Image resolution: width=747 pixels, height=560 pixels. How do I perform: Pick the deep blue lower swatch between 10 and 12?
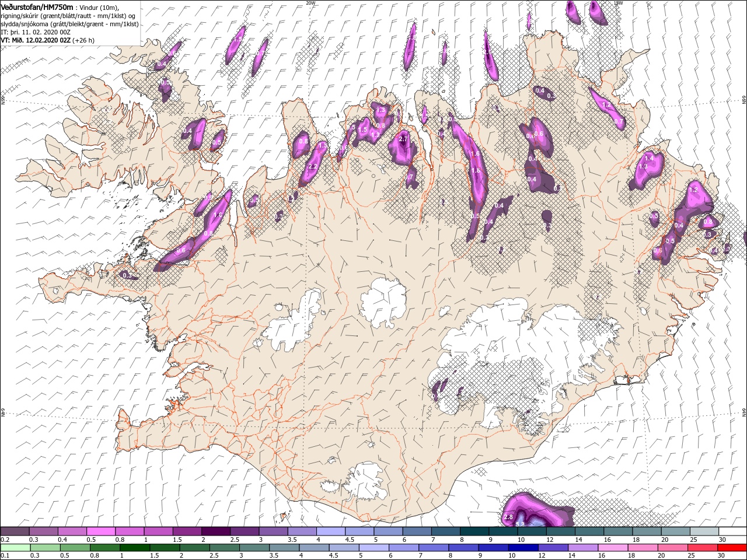point(523,548)
